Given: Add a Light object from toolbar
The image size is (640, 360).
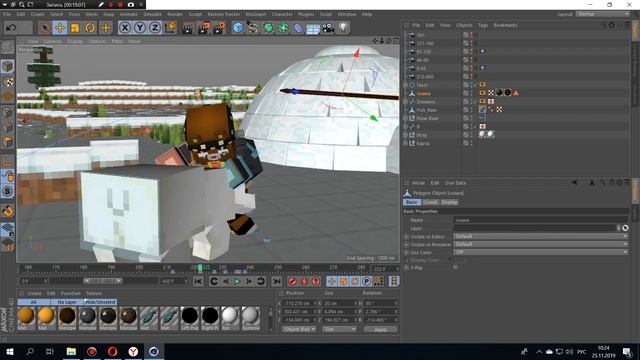Looking at the screenshot, I should 343,28.
